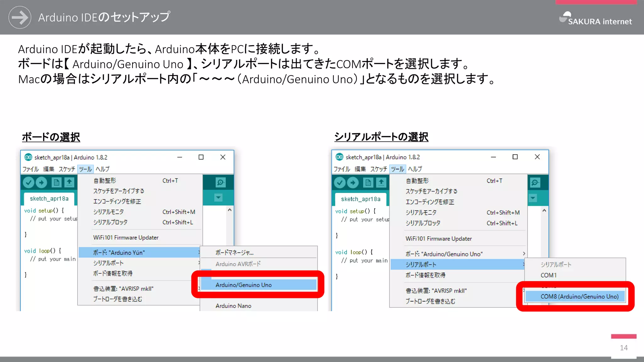Viewport: 644px width, 362px height.
Task: Choose ボード情報を取得 in left window
Action: tap(139, 273)
